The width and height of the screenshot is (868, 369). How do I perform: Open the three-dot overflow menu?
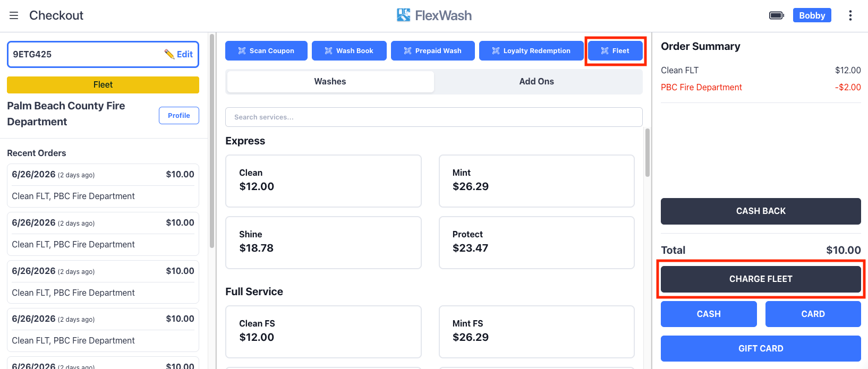click(x=850, y=15)
